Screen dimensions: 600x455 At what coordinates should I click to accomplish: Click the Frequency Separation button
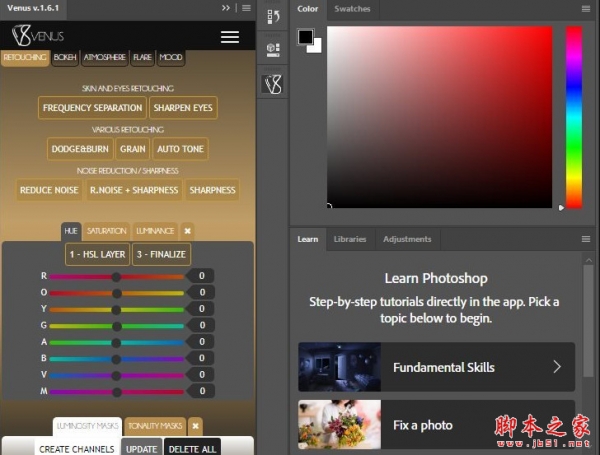93,108
